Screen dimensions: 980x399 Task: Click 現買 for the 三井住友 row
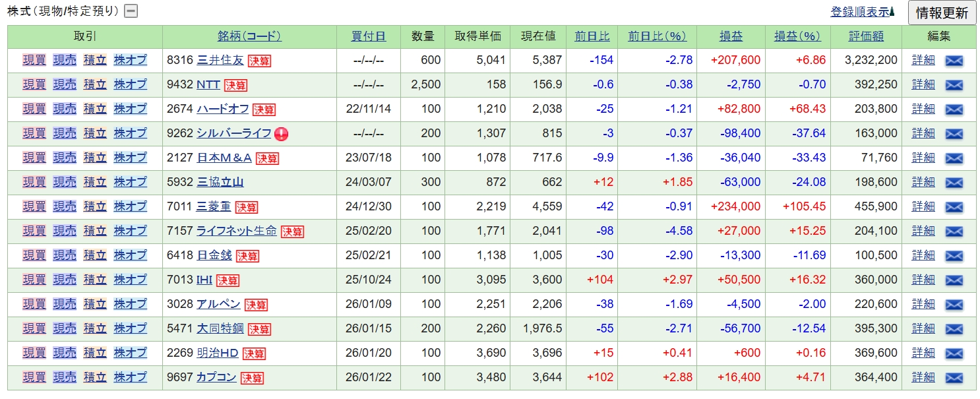click(x=34, y=60)
